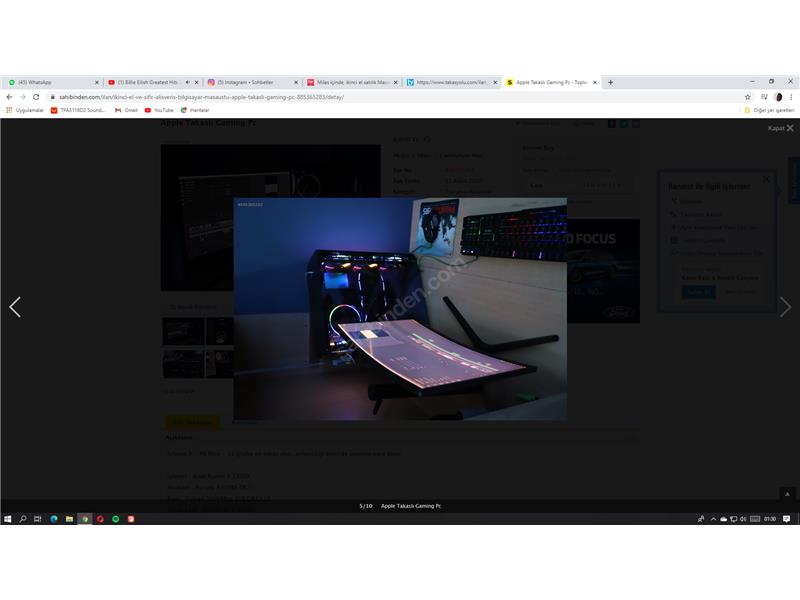This screenshot has width=800, height=600.
Task: Open the red app taskbar icon
Action: (x=131, y=519)
